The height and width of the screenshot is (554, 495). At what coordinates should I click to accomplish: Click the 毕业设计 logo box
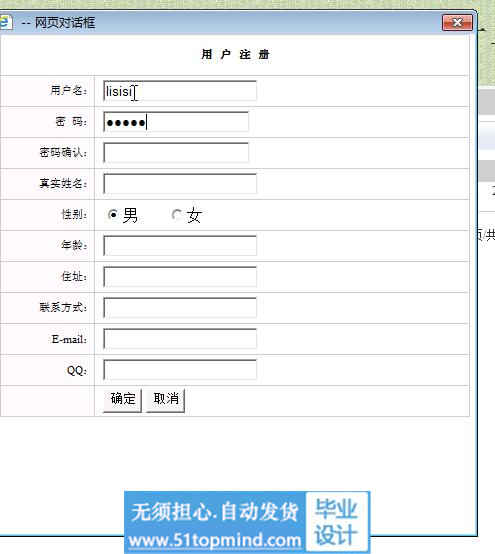tap(337, 521)
